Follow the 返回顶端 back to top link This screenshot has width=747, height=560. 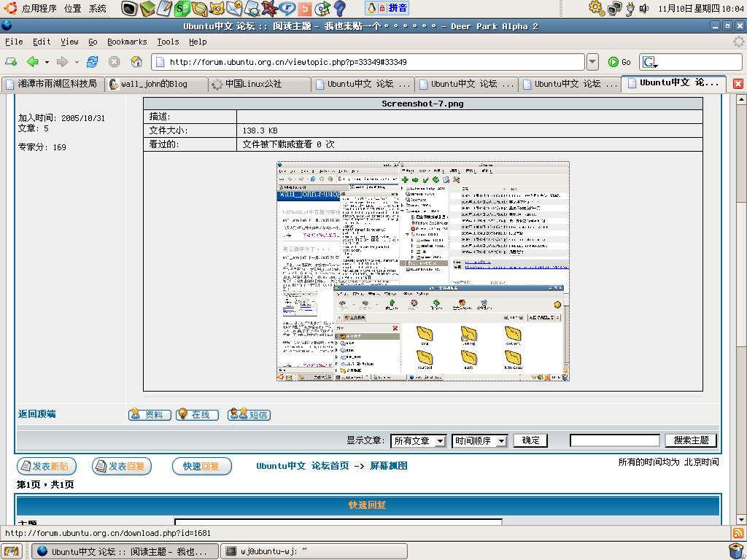(36, 414)
